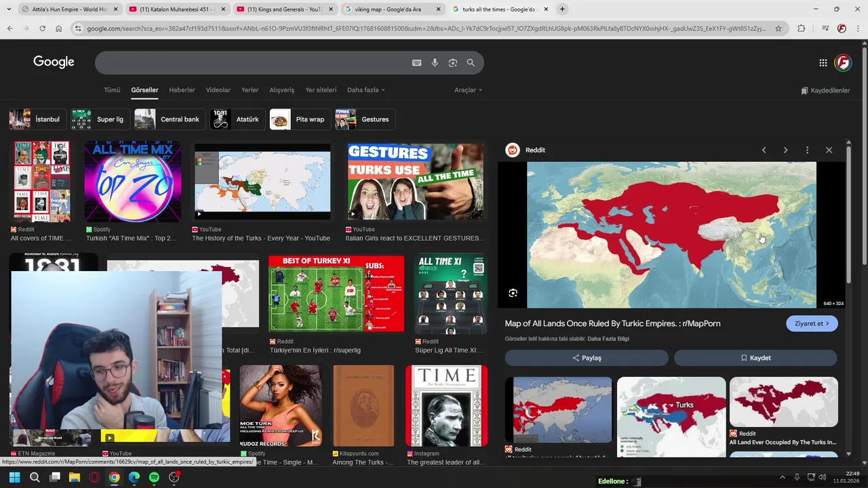Switch to Attila's Hun Empire browser tab

coord(69,9)
